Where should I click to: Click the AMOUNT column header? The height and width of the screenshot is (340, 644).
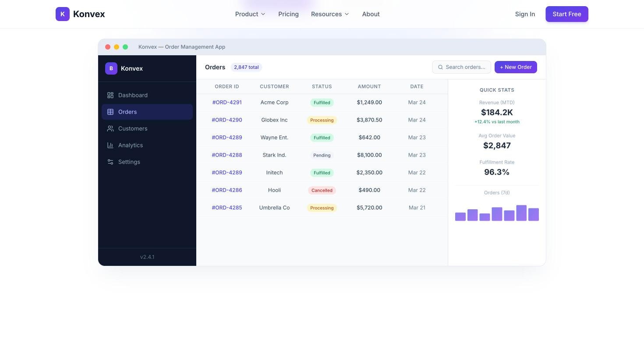(x=369, y=86)
